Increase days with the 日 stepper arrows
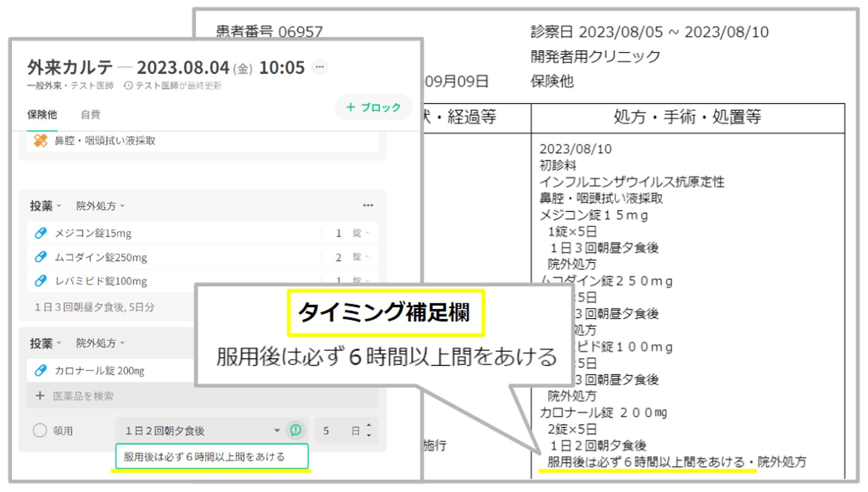This screenshot has width=868, height=492. point(369,426)
